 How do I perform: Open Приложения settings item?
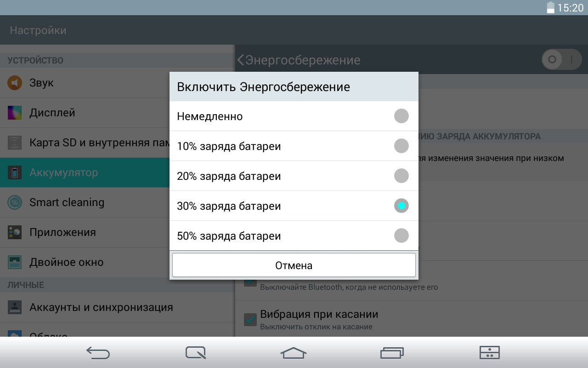pyautogui.click(x=62, y=232)
